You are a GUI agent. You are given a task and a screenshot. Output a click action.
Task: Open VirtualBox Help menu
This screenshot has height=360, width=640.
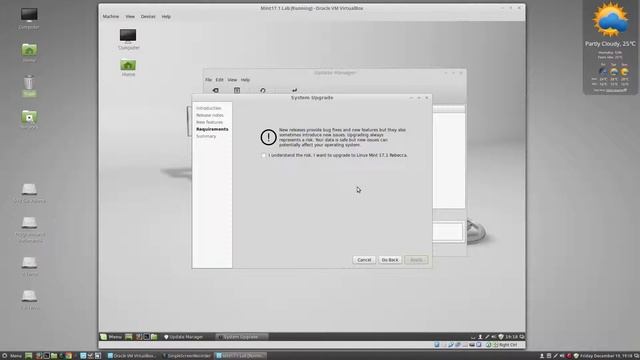[166, 17]
